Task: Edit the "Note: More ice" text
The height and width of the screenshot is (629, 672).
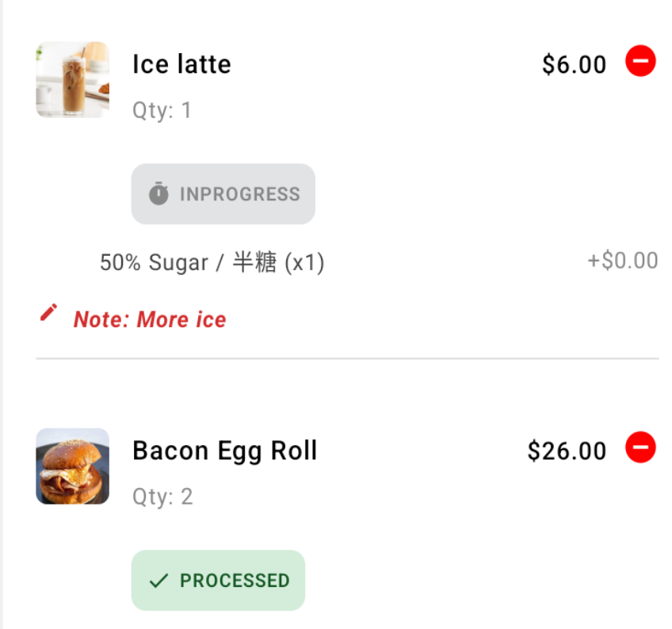Action: click(150, 319)
